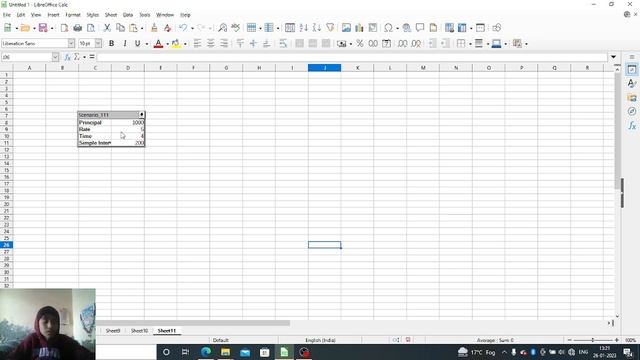This screenshot has width=640, height=360.
Task: Open File Explorer from taskbar
Action: pos(225,352)
